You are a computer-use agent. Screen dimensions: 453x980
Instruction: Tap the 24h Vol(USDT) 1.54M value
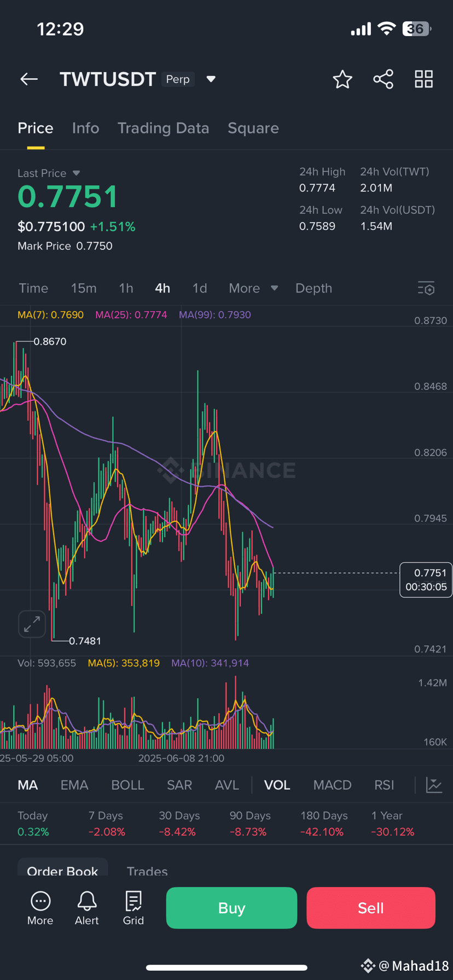[x=376, y=226]
